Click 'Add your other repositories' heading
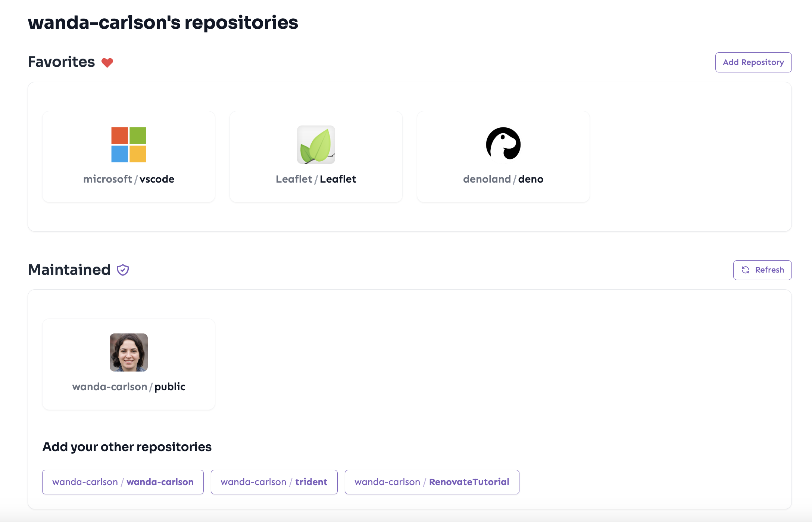This screenshot has width=812, height=522. pos(127,447)
